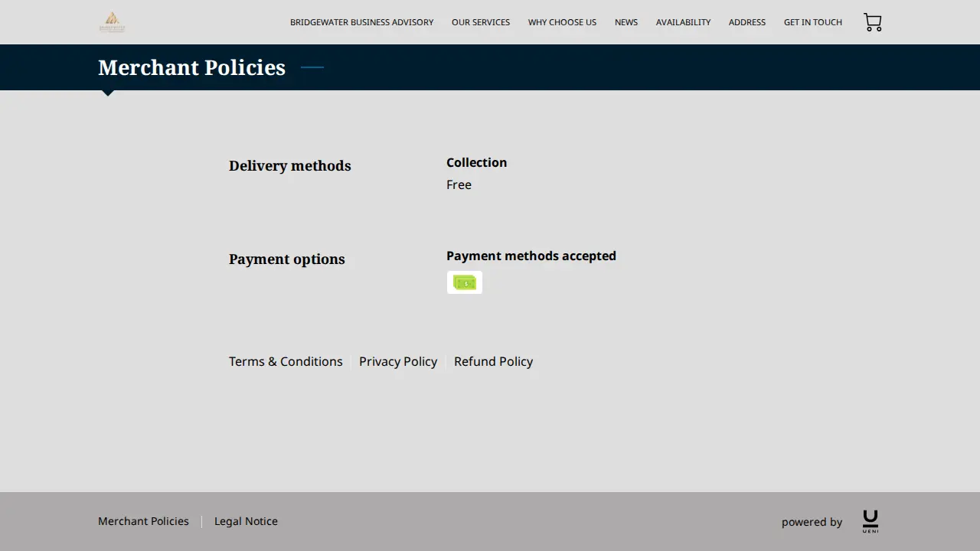Open Address navigation link
Image resolution: width=980 pixels, height=551 pixels.
point(747,22)
